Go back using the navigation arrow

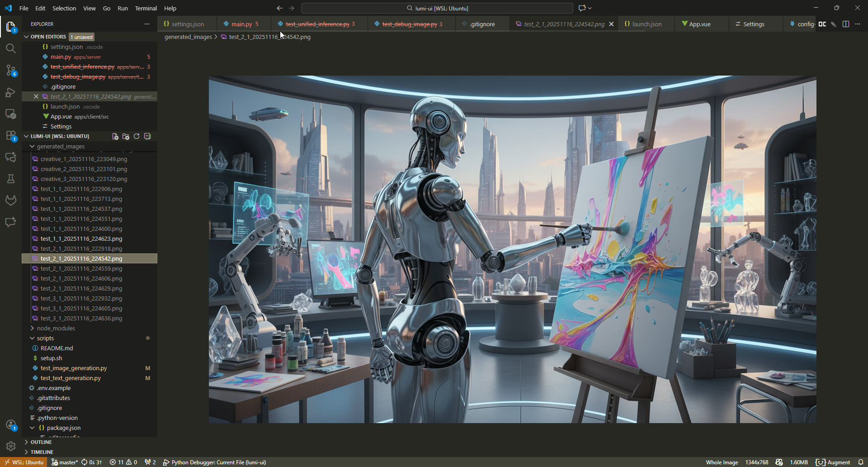pyautogui.click(x=279, y=8)
